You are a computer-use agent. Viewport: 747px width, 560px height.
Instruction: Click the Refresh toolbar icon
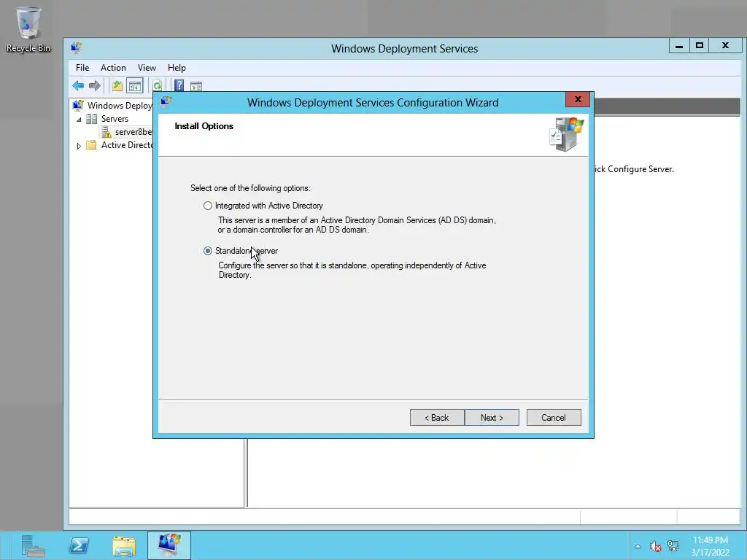tap(158, 86)
